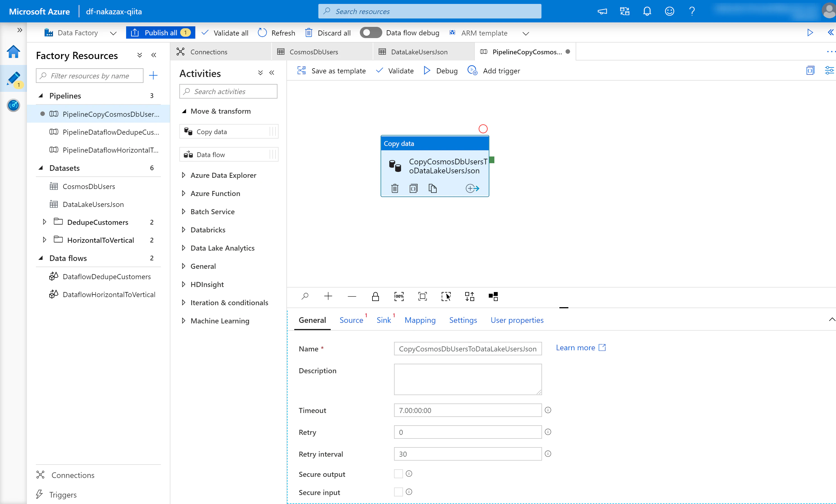Toggle lasso select on the canvas
Viewport: 836px width, 504px height.
[446, 297]
